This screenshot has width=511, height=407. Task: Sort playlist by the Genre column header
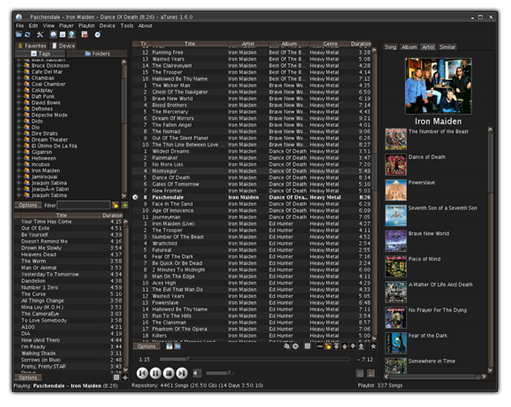[330, 44]
